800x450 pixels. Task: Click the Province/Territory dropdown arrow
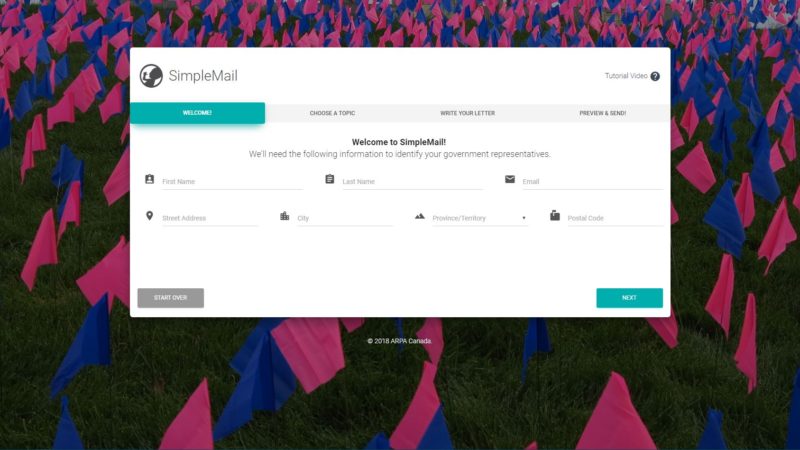523,218
